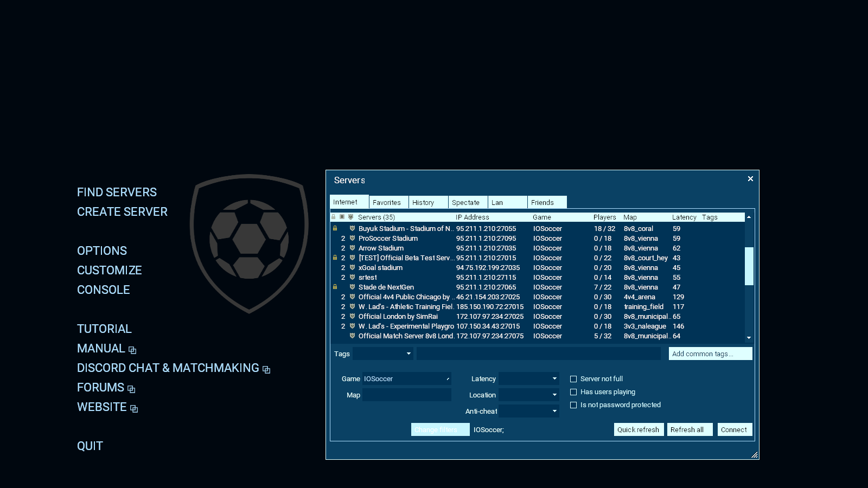Close the Servers dialog
The image size is (868, 488).
coord(750,179)
